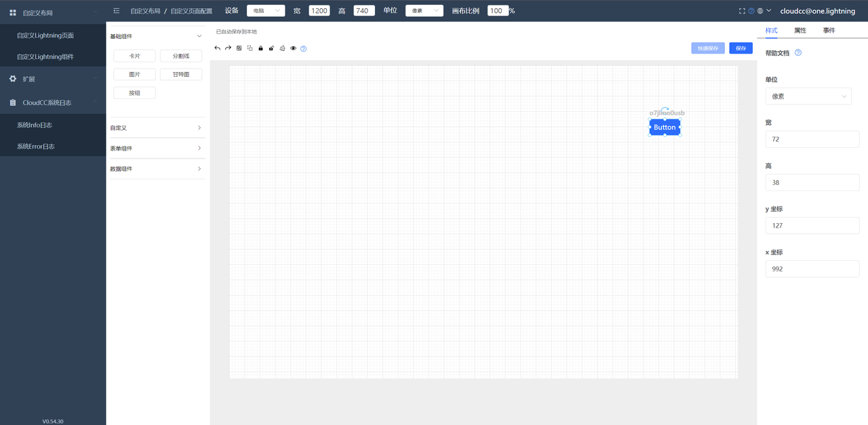Clear the canvas with the broom icon
Image resolution: width=868 pixels, height=425 pixels.
tap(282, 48)
